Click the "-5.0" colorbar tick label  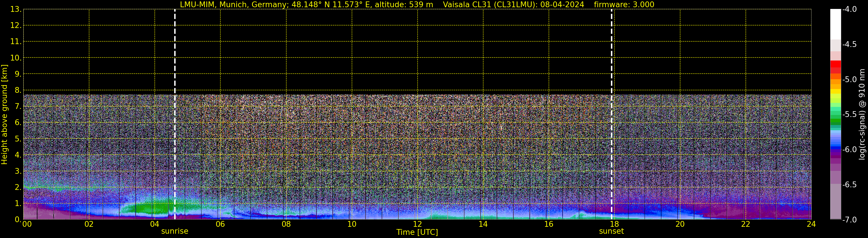click(849, 80)
